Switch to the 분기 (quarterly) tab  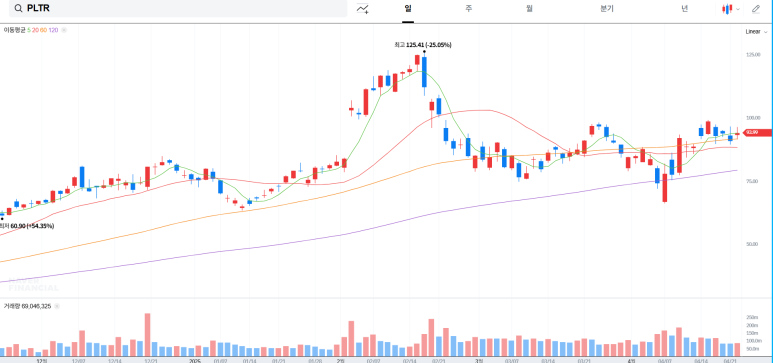pos(607,8)
